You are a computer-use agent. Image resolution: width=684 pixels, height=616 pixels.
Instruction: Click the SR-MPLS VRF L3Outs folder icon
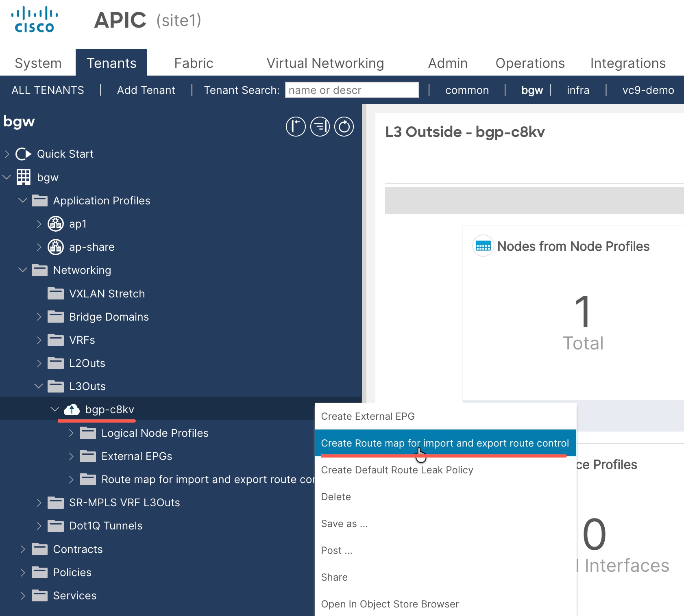tap(56, 502)
